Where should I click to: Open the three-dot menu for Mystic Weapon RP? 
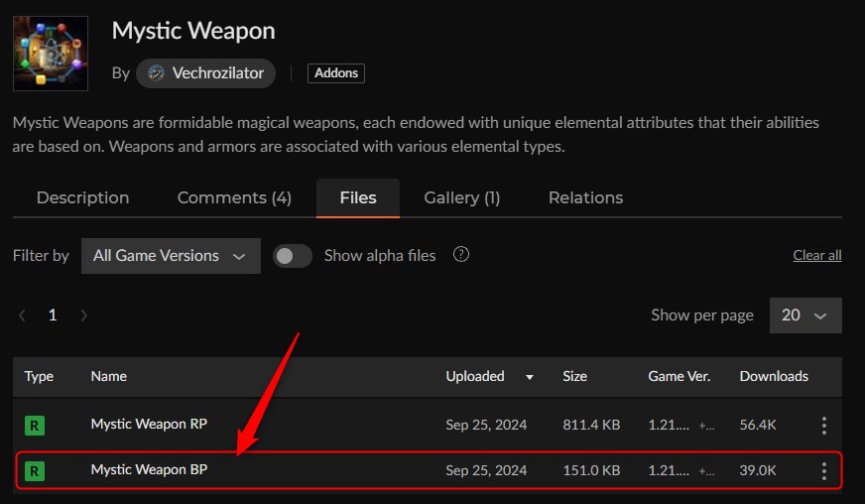click(x=823, y=426)
